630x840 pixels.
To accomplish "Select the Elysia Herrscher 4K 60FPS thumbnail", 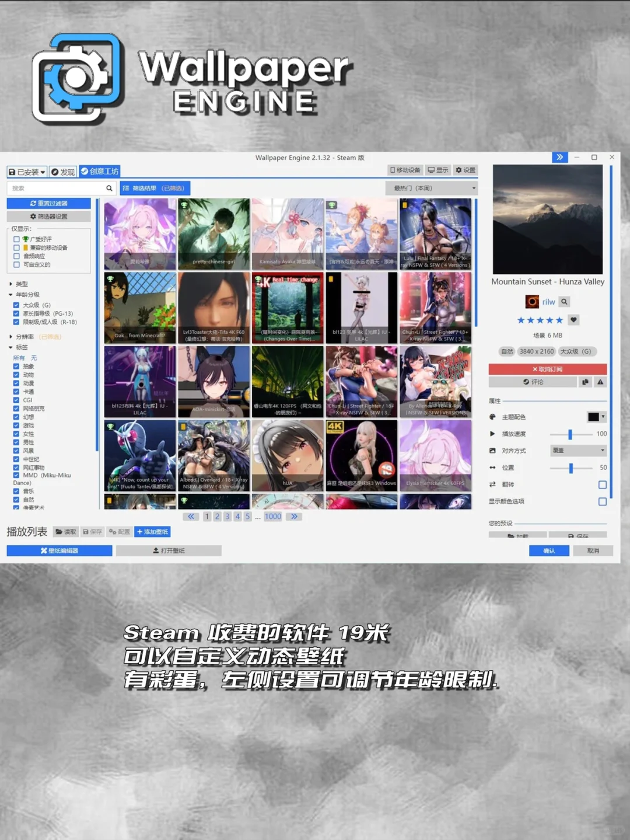I will point(436,455).
